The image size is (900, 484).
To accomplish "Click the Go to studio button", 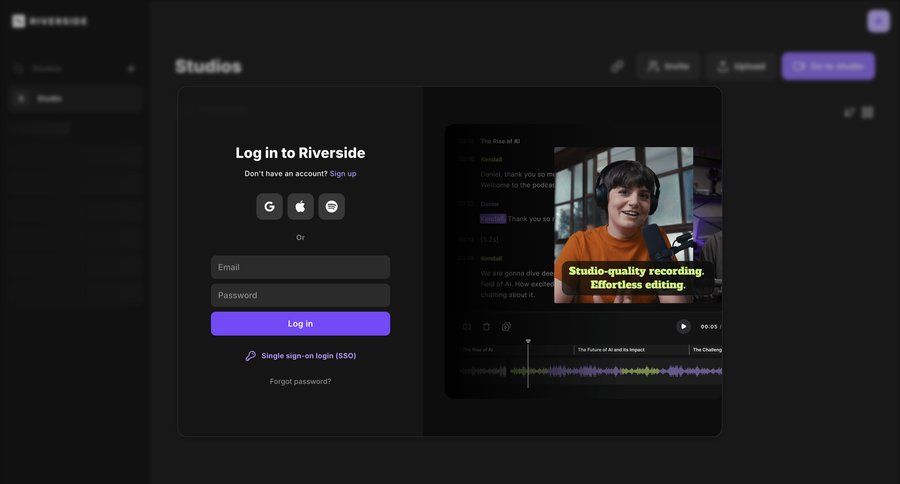I will pyautogui.click(x=828, y=66).
